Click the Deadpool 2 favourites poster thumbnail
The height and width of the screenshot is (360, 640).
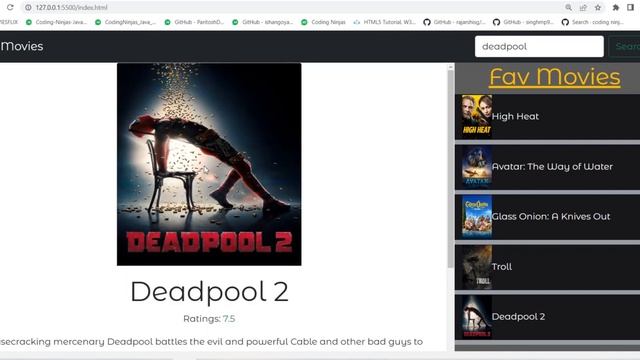[x=477, y=317]
